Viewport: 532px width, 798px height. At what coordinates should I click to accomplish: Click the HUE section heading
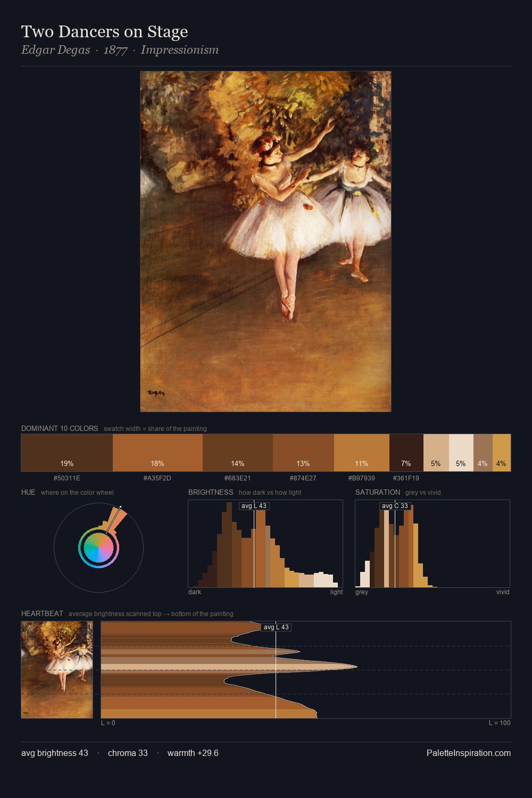(x=28, y=492)
